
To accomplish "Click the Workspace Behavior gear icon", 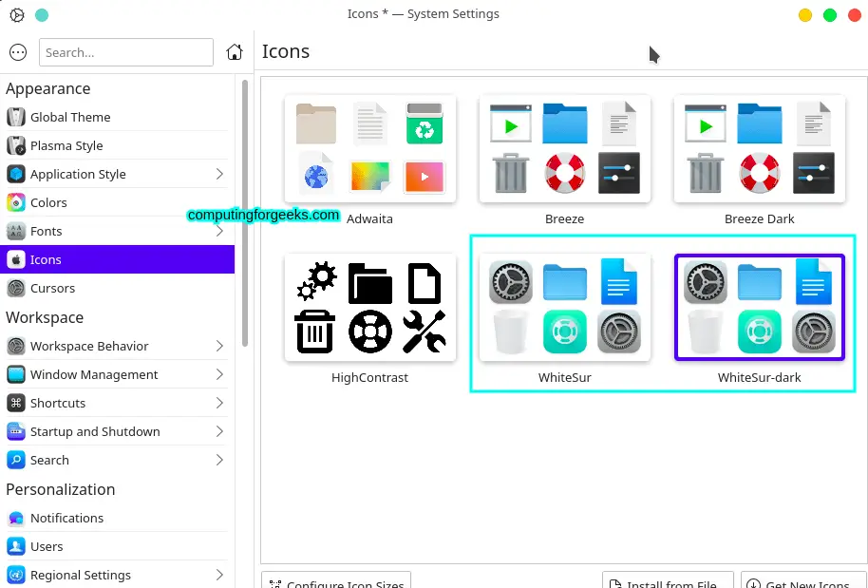I will pyautogui.click(x=16, y=346).
